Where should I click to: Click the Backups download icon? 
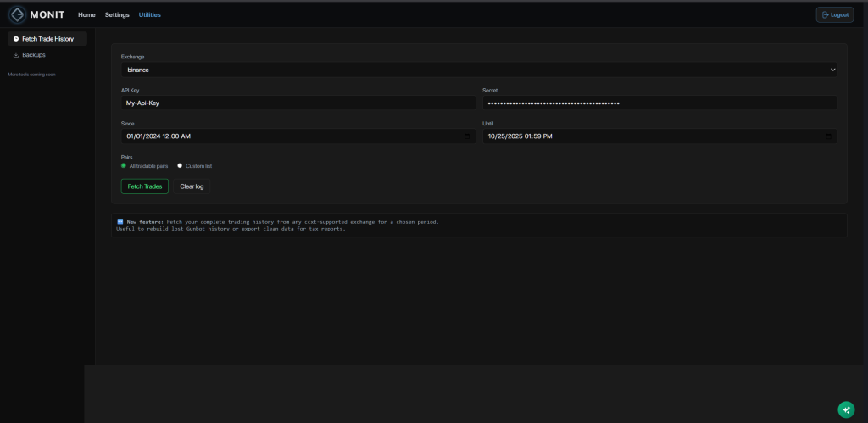point(16,55)
